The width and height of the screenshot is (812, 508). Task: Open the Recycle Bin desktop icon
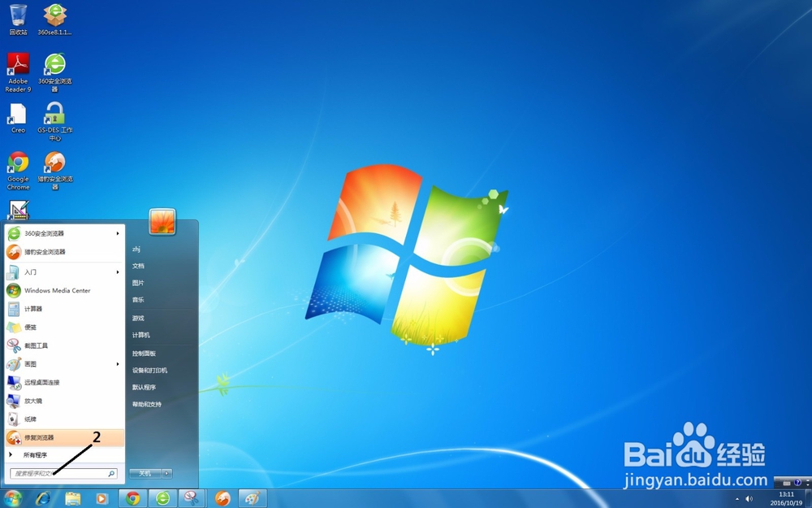[x=18, y=20]
